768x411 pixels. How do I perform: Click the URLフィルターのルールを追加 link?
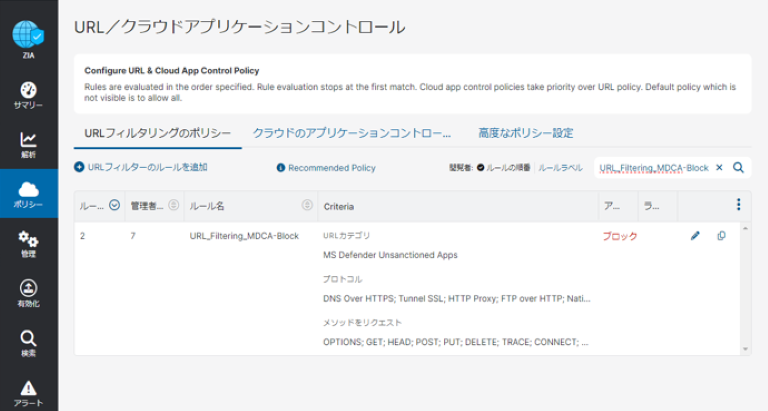click(x=147, y=167)
